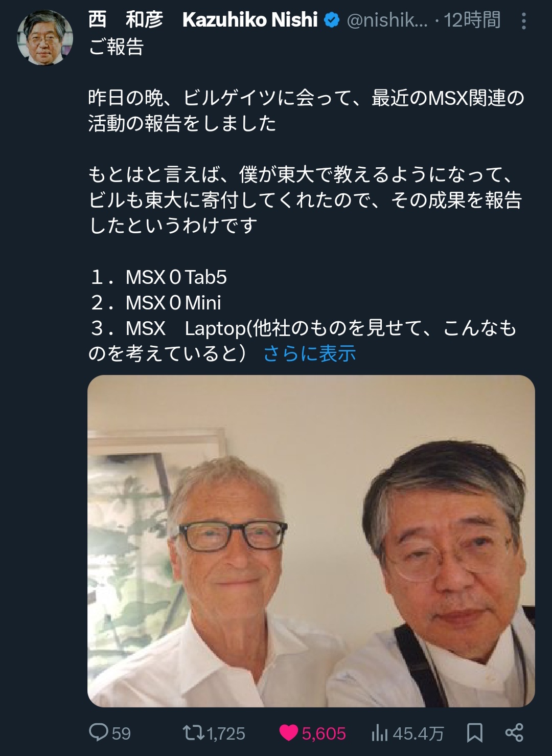Click the 1,725 reposts count
The width and height of the screenshot is (552, 756).
226,733
